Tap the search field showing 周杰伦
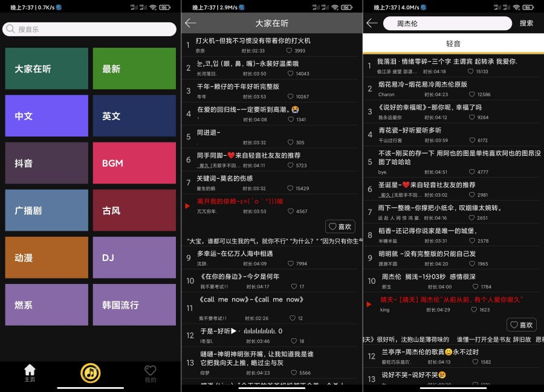 pyautogui.click(x=447, y=22)
